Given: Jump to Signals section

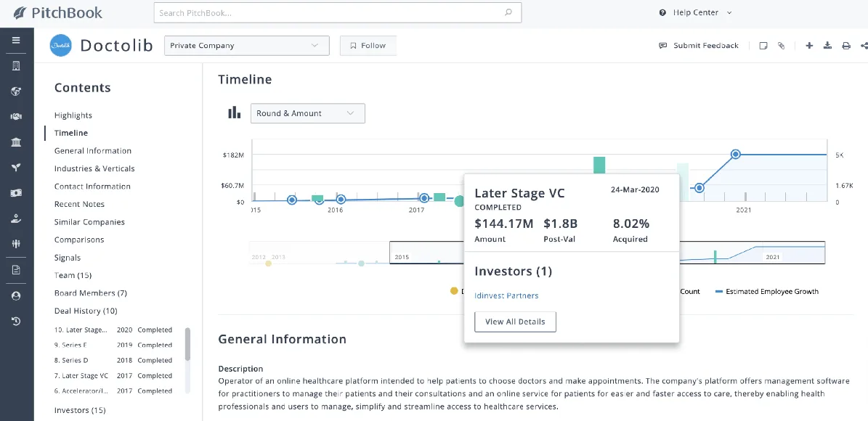Looking at the screenshot, I should 68,257.
